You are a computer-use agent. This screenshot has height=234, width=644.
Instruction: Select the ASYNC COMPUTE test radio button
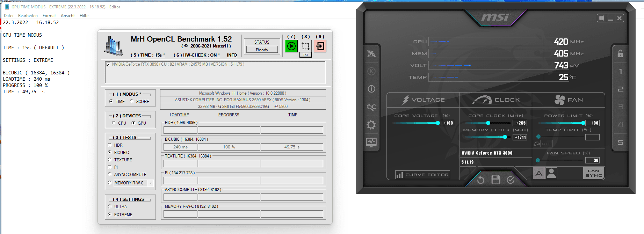110,175
